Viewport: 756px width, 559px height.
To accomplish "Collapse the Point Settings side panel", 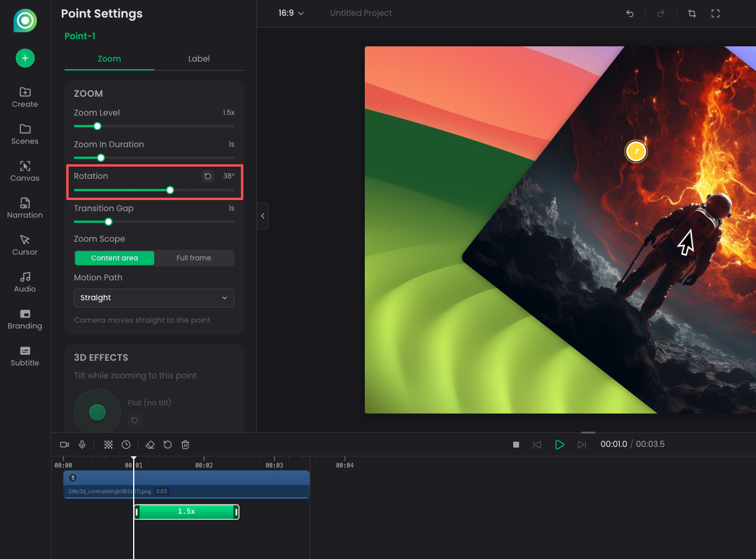I will pyautogui.click(x=263, y=216).
